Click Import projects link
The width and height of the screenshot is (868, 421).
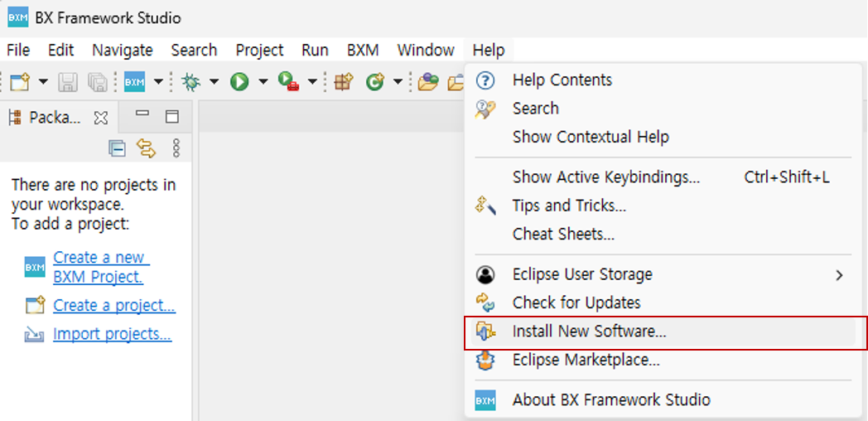tap(113, 334)
